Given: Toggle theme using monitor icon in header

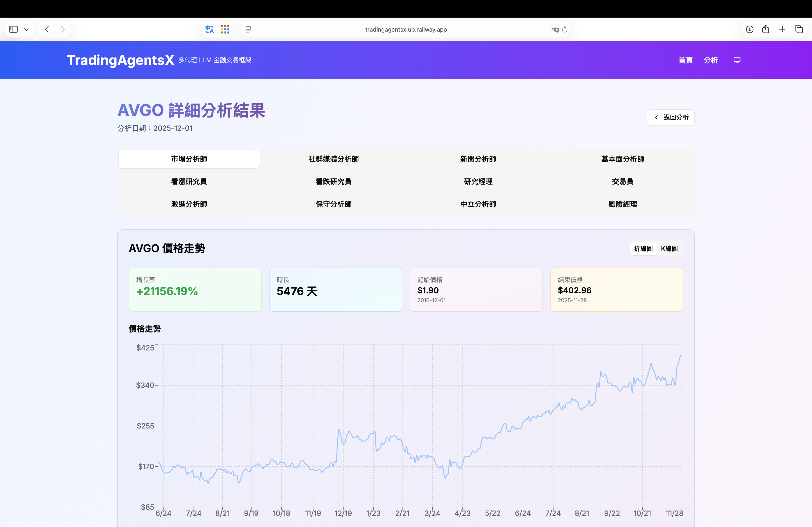Looking at the screenshot, I should point(737,60).
